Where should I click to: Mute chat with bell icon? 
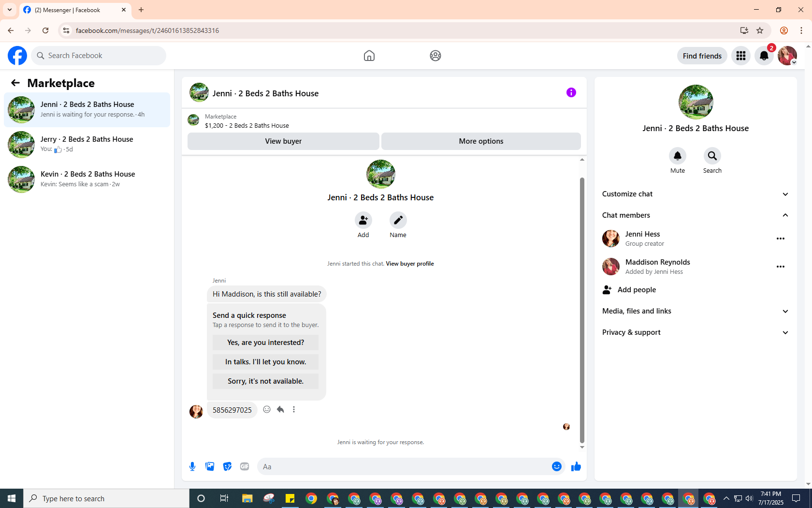coord(678,156)
